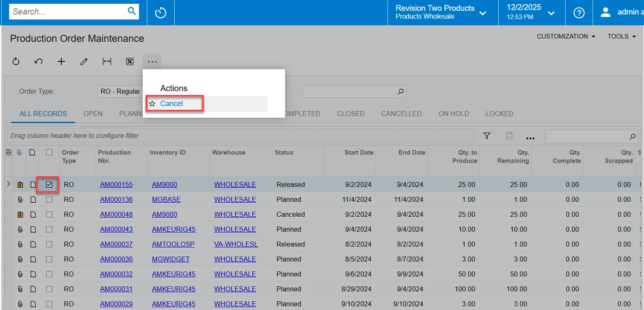The image size is (644, 310).
Task: Click the notes icon for AM000036
Action: coord(33,259)
